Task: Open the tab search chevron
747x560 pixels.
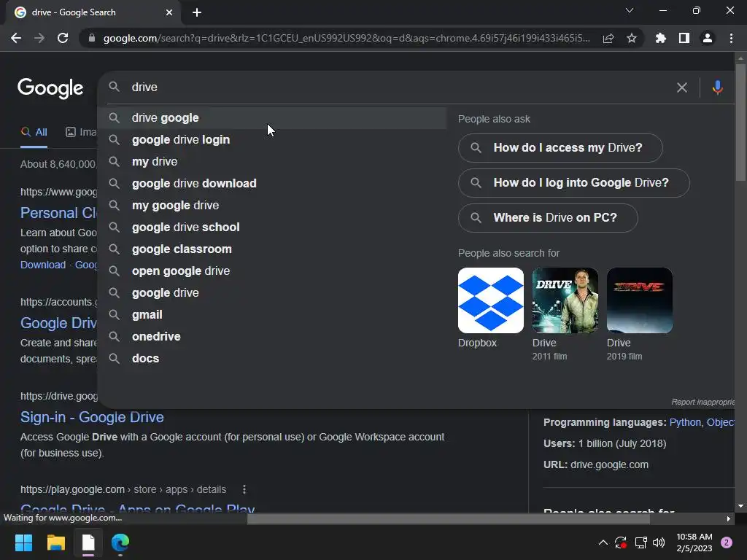Action: (630, 10)
